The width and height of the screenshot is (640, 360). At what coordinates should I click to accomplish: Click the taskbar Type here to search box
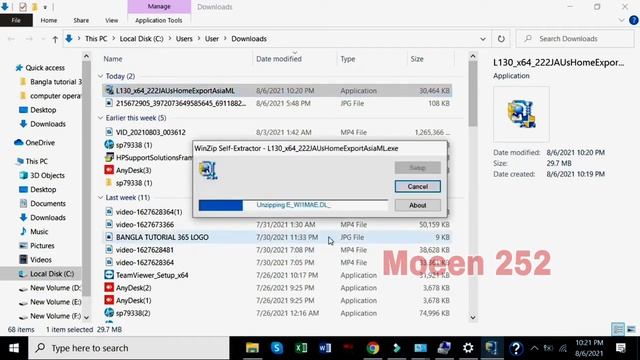[129, 348]
